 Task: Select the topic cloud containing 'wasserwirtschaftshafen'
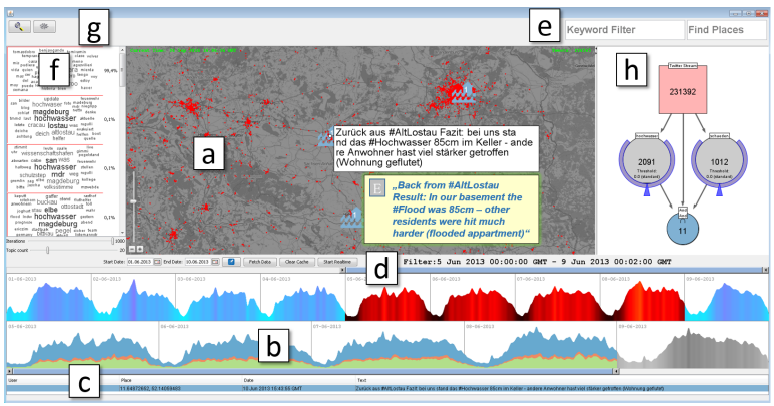tap(55, 168)
